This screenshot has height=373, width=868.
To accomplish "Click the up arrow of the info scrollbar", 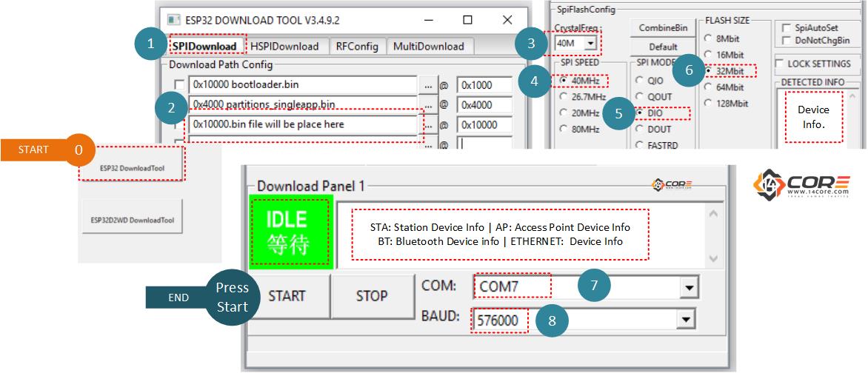I will [713, 213].
